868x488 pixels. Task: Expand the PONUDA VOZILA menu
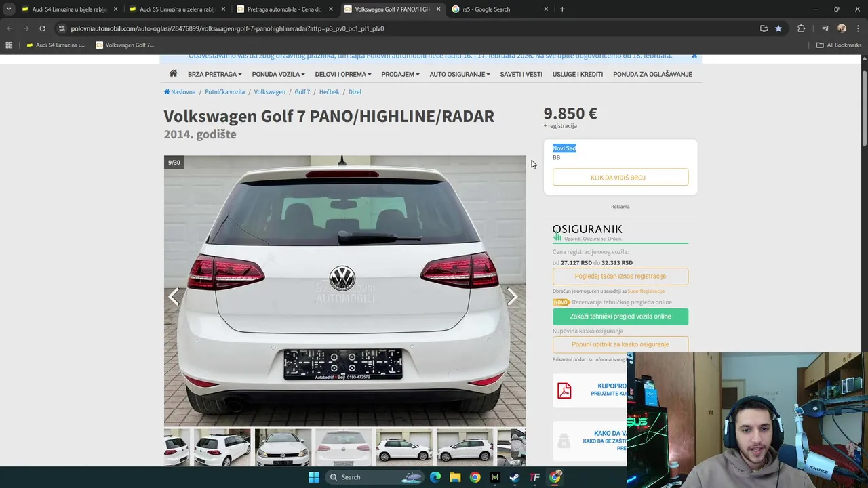[x=278, y=74]
